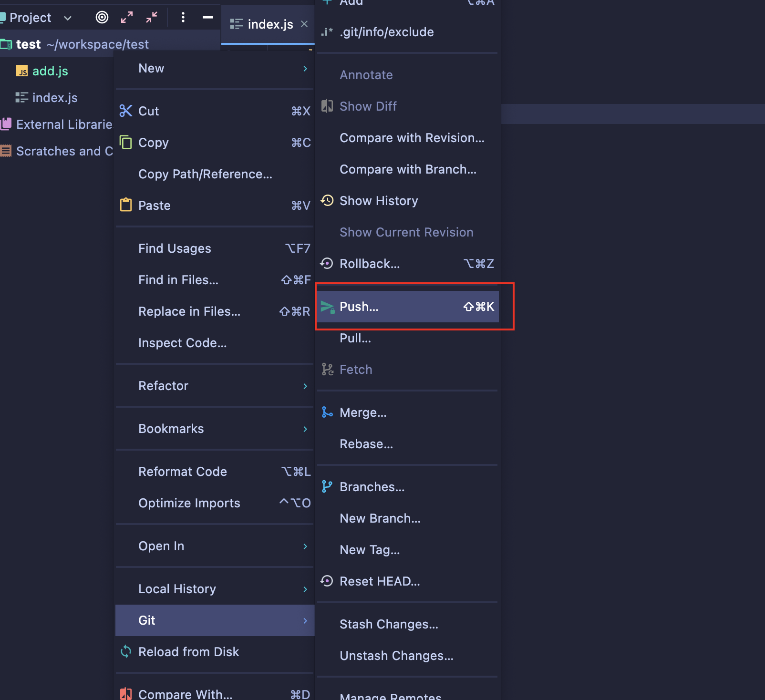The width and height of the screenshot is (765, 700).
Task: Click the Reset HEAD icon
Action: (327, 581)
